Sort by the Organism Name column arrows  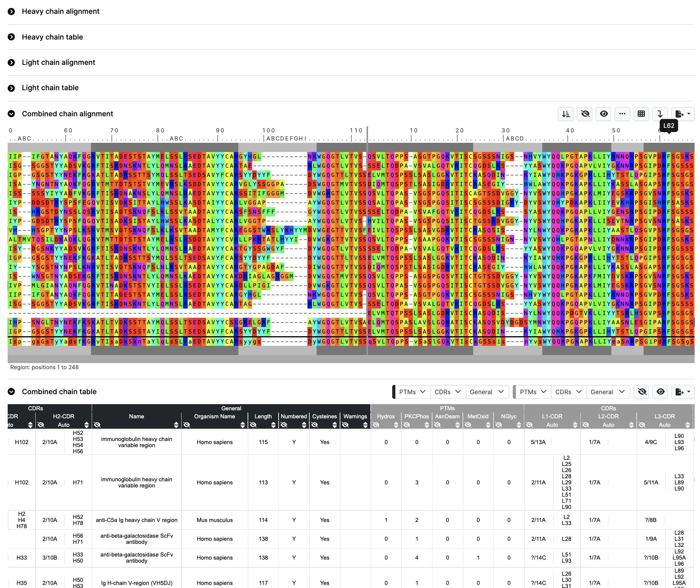(x=243, y=425)
